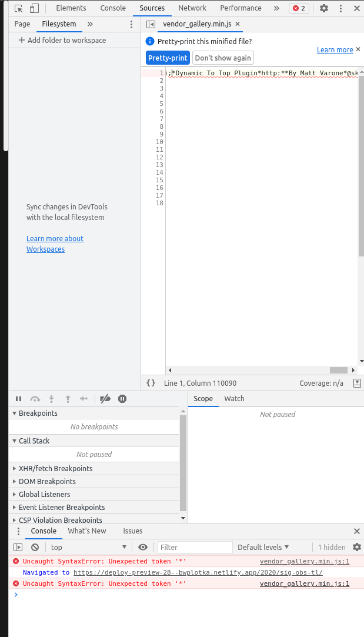Switch to the top Console panel tab
Image resolution: width=364 pixels, height=637 pixels.
[112, 8]
